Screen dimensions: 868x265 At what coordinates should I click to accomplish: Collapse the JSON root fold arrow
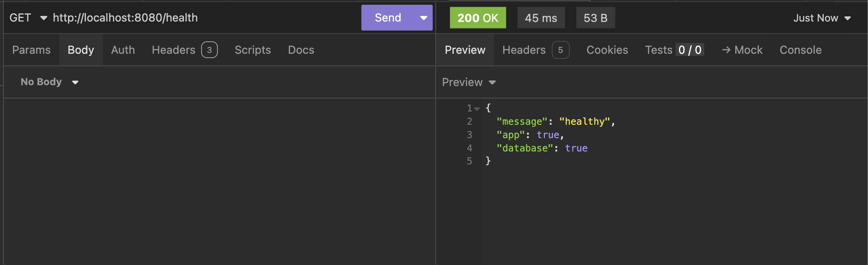coord(477,108)
